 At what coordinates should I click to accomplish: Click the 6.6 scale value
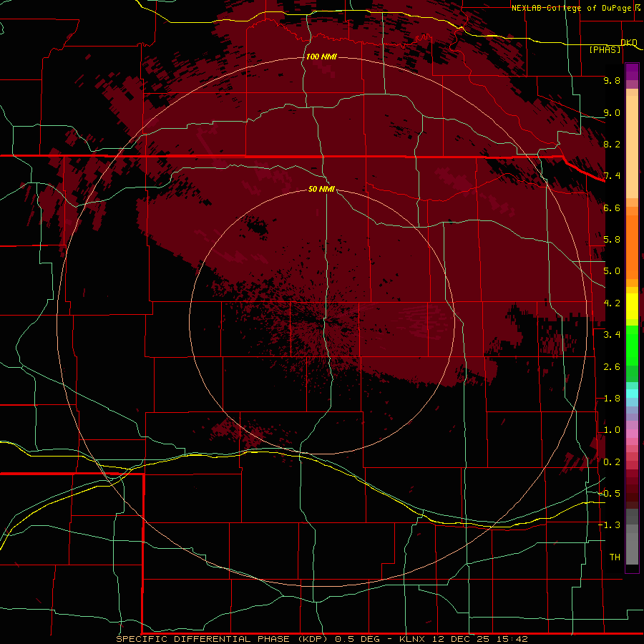612,208
